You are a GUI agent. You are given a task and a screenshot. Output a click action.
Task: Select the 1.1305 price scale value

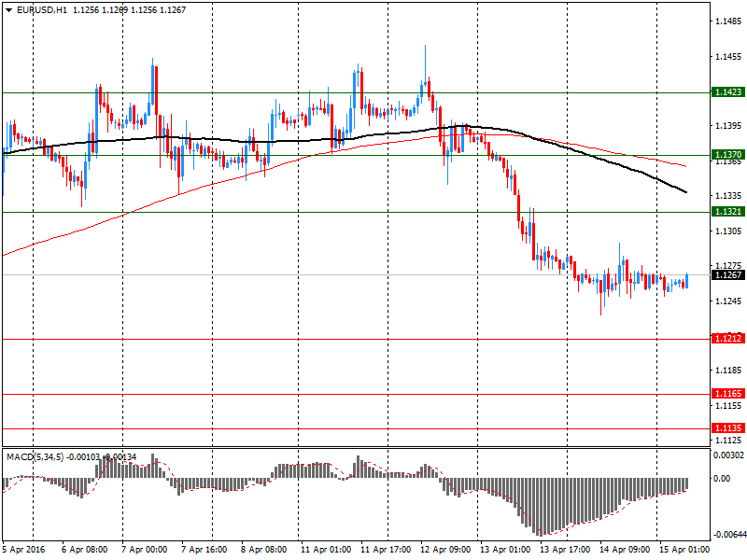click(728, 231)
